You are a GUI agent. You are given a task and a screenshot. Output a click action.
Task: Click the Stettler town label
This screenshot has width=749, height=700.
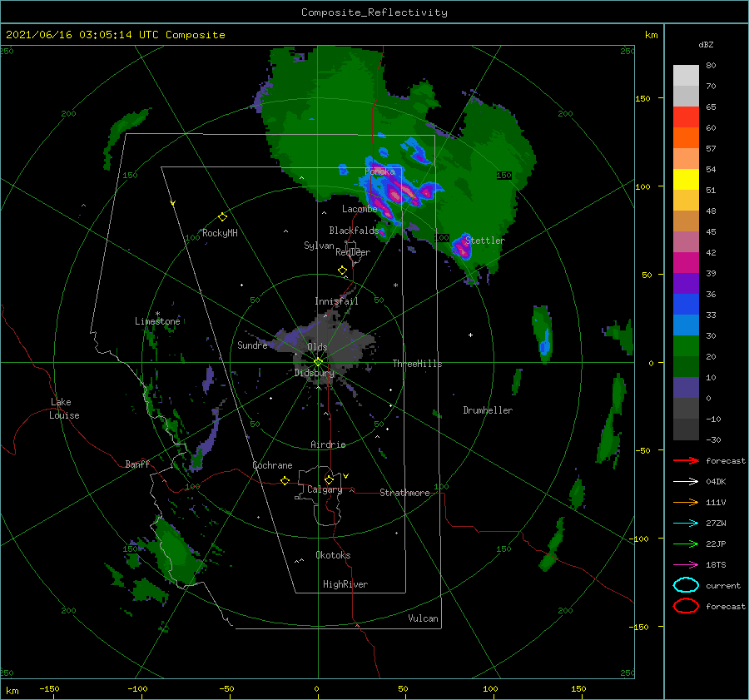pos(485,241)
